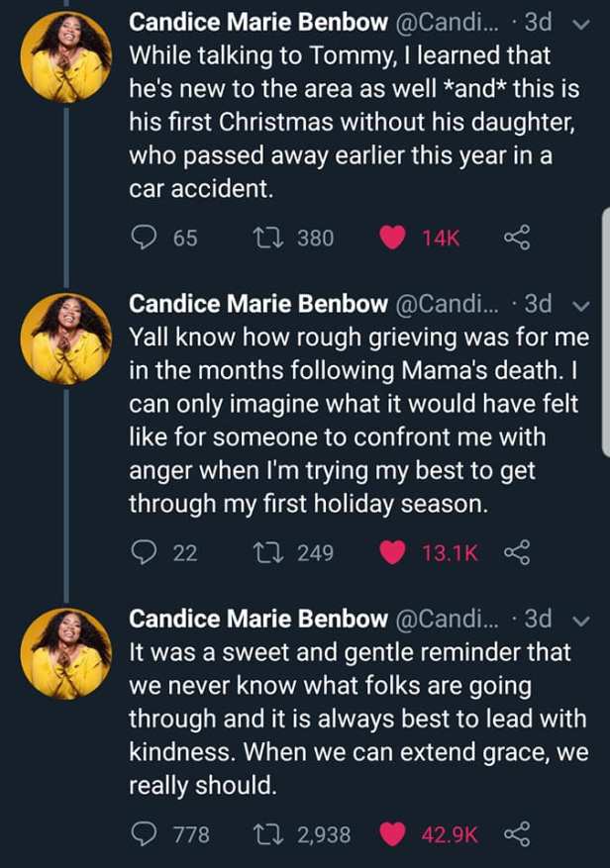This screenshot has height=868, width=610.
Task: Unlike the tweet with 14K likes
Action: tap(393, 238)
